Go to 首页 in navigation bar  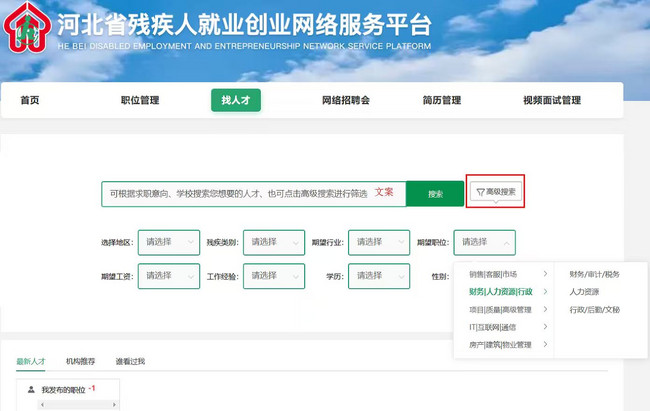tap(30, 100)
